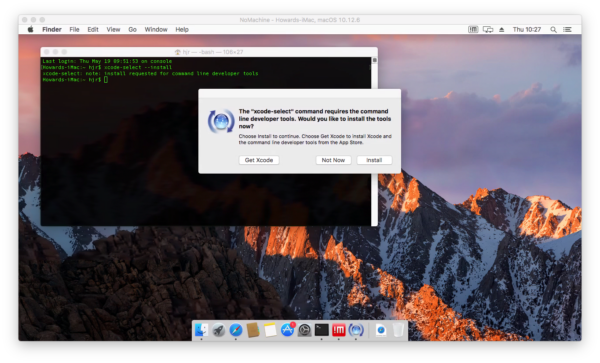
Task: Open the Edit menu
Action: 93,29
